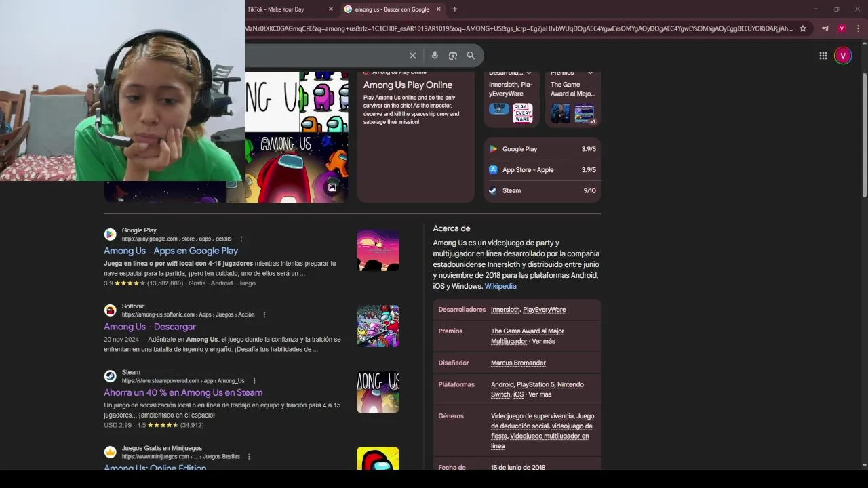Click the App Store - Apple rating row
The width and height of the screenshot is (868, 488).
click(x=542, y=170)
